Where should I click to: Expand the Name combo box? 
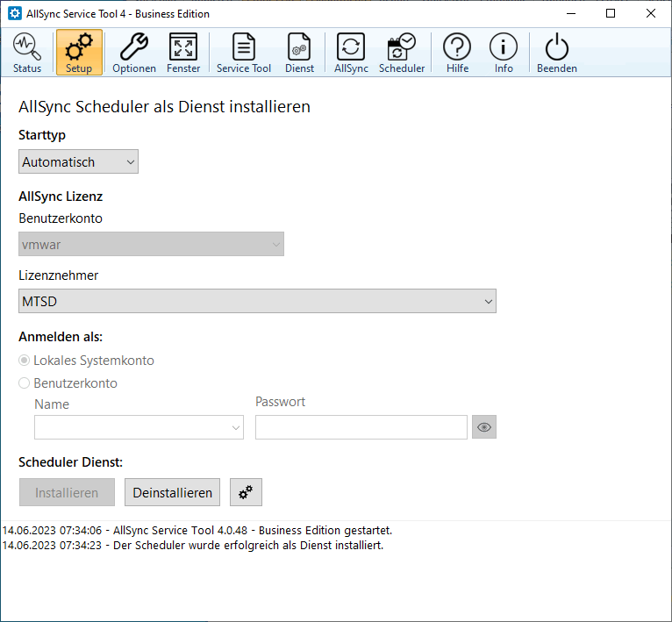[x=139, y=428]
